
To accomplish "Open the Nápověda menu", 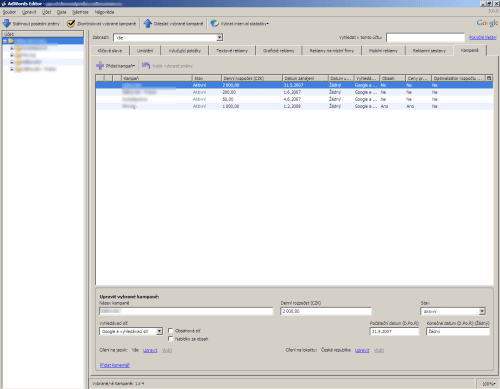I will (104, 12).
